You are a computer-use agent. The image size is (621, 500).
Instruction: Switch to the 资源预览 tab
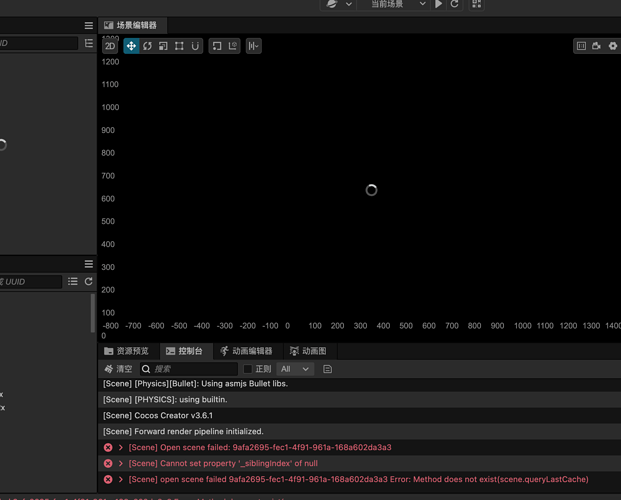tap(126, 351)
